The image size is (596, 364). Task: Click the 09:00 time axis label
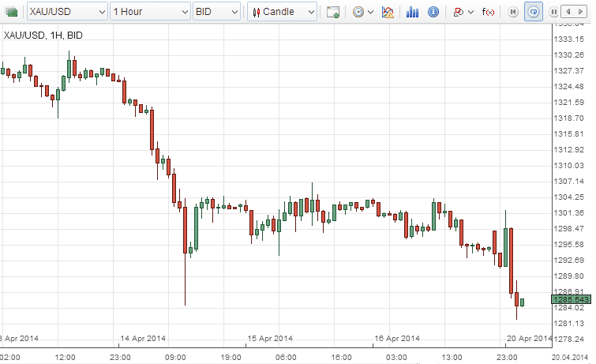[175, 358]
